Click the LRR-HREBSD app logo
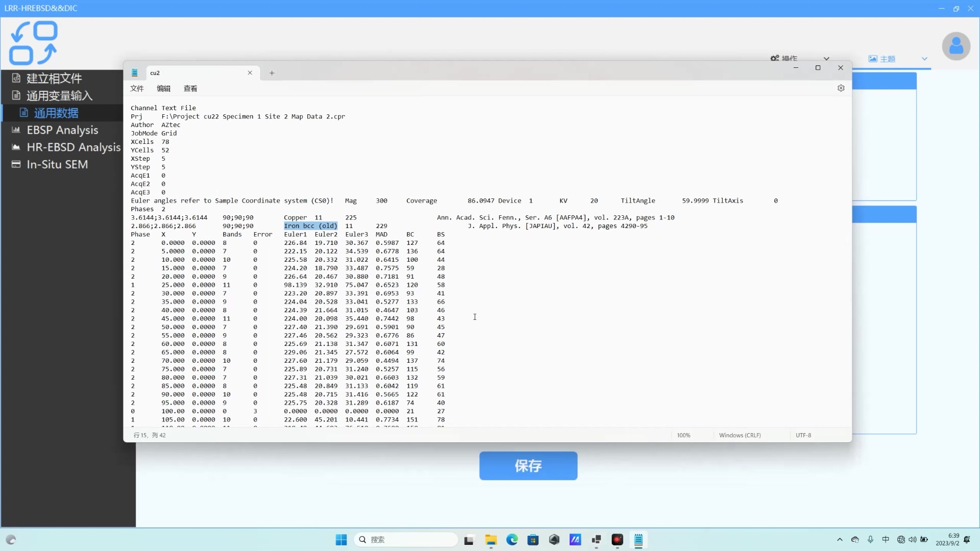980x551 pixels. 34,43
